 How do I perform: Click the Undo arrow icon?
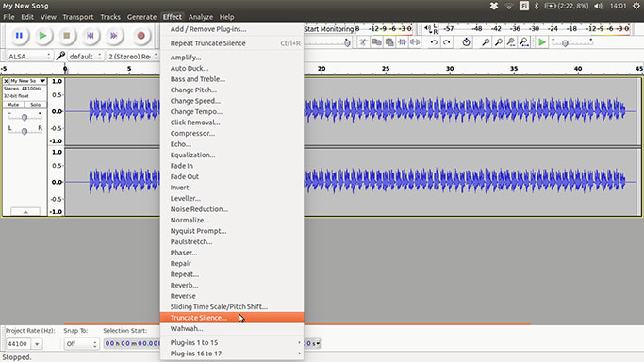tap(434, 42)
